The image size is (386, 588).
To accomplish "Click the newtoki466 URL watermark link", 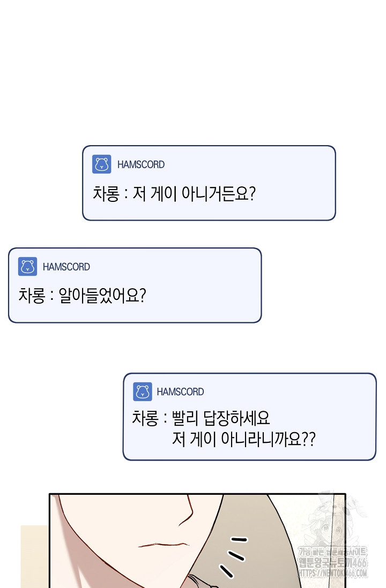I will pyautogui.click(x=333, y=574).
